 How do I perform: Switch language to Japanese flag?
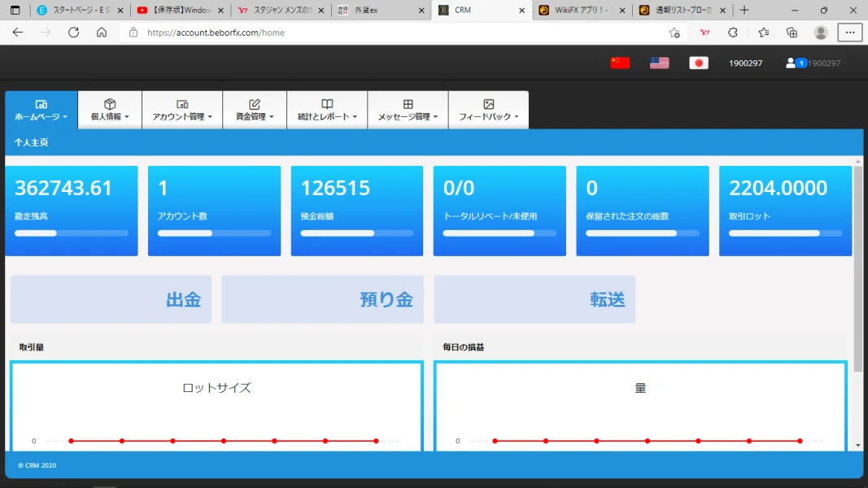click(699, 62)
